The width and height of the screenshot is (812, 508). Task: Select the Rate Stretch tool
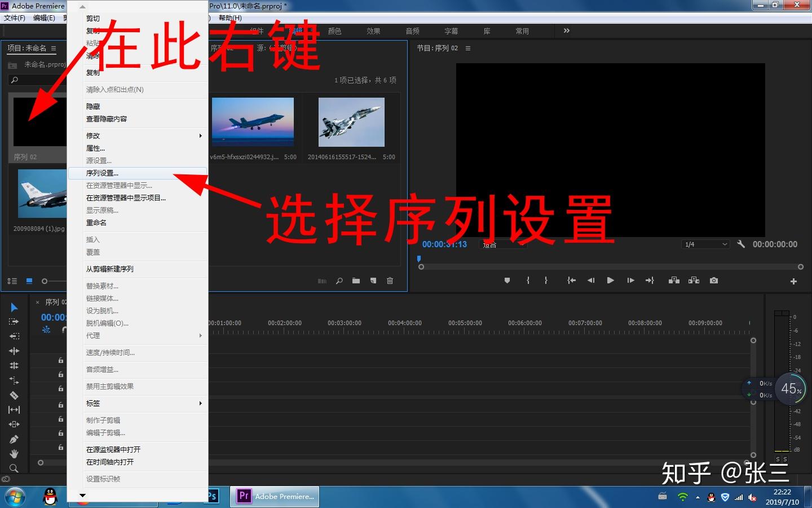coord(14,380)
